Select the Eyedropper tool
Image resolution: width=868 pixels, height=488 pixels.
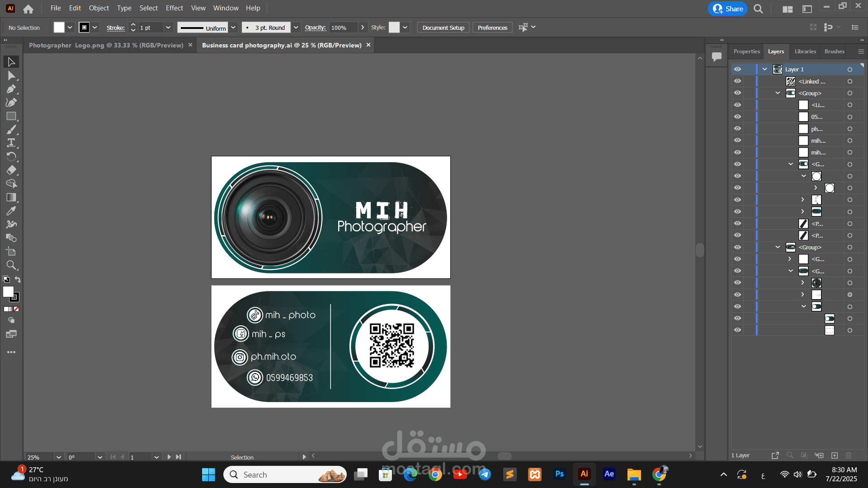click(11, 211)
